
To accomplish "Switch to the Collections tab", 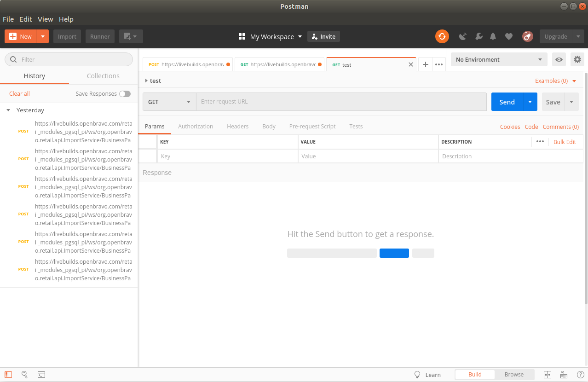I will 103,76.
